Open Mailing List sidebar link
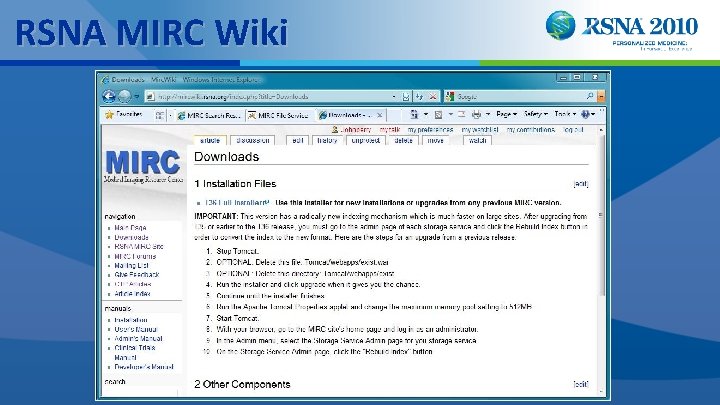720x405 pixels. pyautogui.click(x=131, y=265)
